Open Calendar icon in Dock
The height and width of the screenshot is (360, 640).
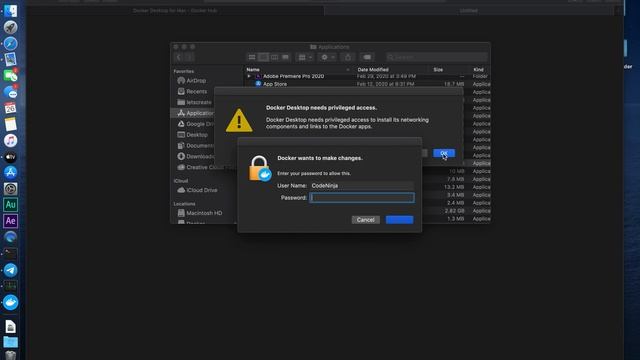[x=10, y=108]
